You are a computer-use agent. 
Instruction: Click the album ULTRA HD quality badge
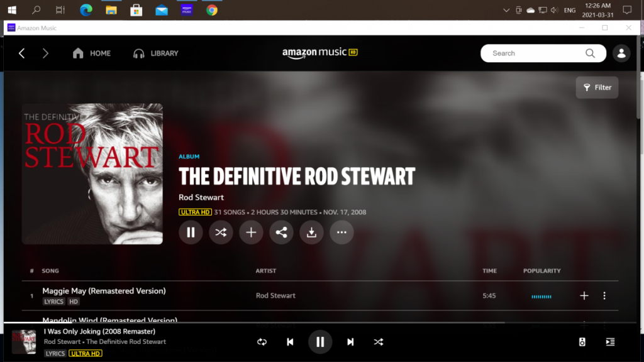(195, 212)
